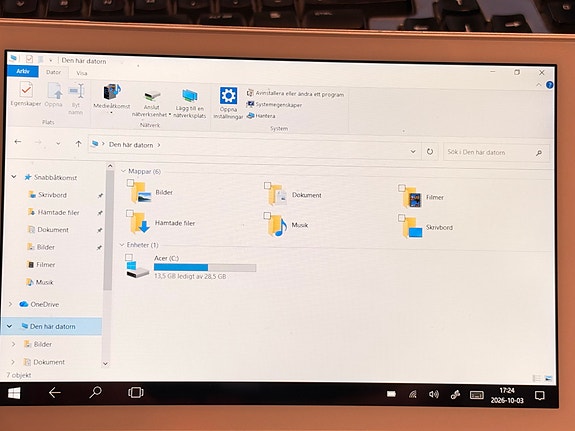The height and width of the screenshot is (431, 575).
Task: Check the Acer (C:) drive checkbox
Action: pos(129,257)
